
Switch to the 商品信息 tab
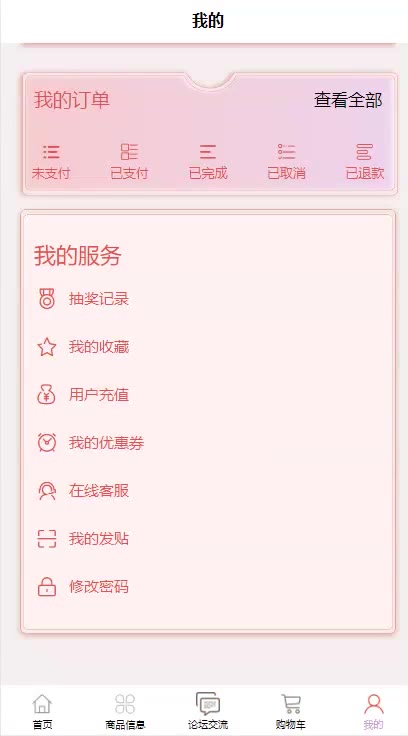click(x=124, y=712)
